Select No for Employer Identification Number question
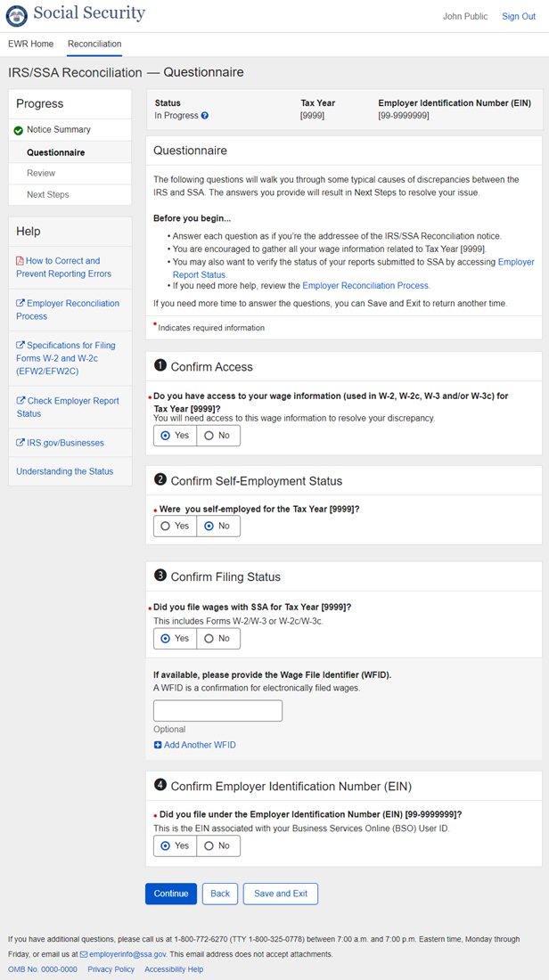Viewport: 549px width, 980px height. tap(217, 845)
